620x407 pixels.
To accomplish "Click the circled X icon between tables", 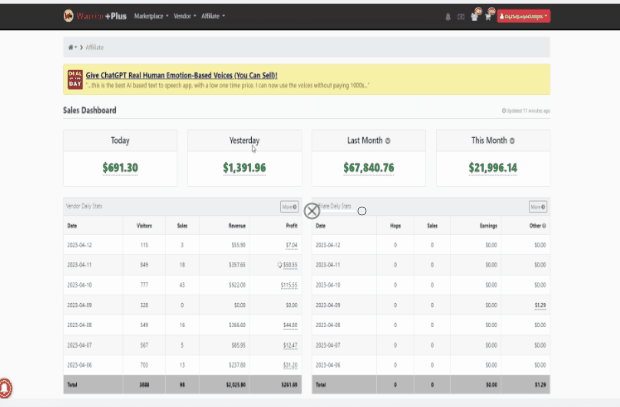I will tap(312, 210).
